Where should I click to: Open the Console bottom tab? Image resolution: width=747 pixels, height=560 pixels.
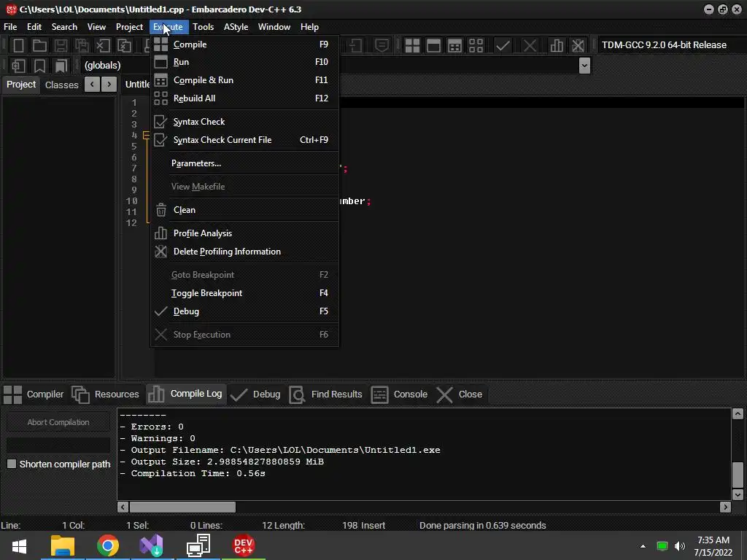tap(399, 394)
